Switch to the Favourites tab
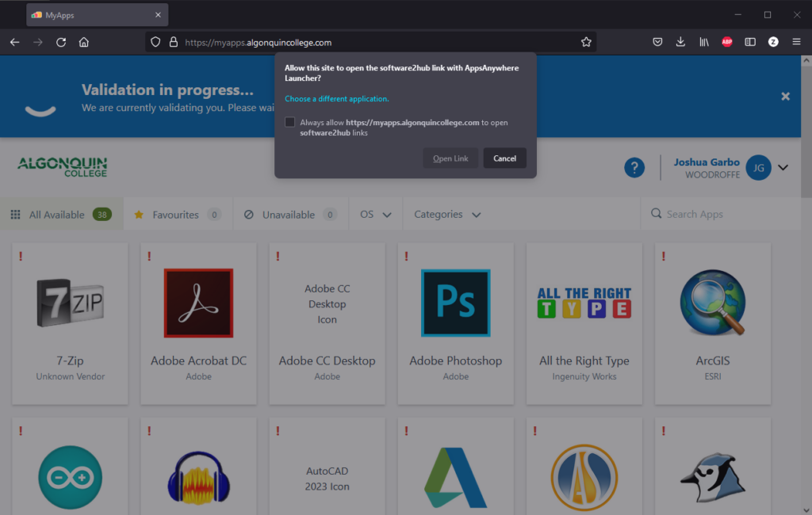This screenshot has height=515, width=812. (176, 214)
